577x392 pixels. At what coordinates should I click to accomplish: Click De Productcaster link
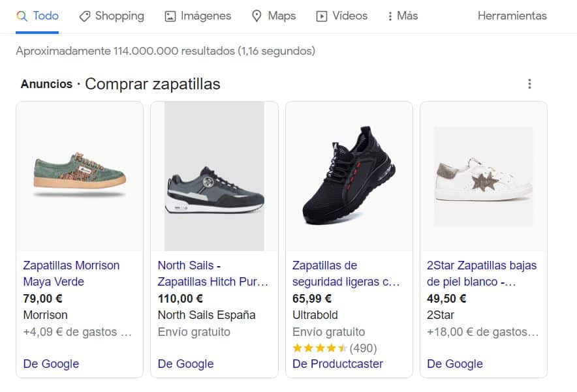[x=337, y=364]
